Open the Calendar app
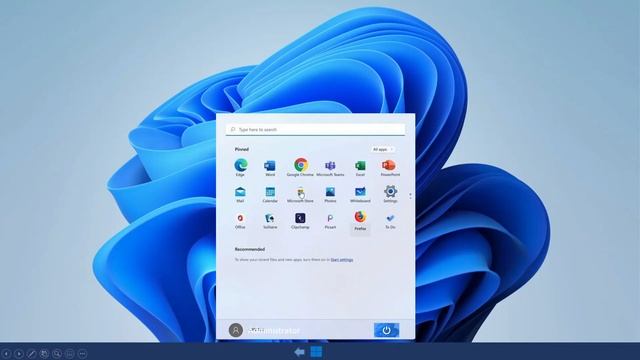 (x=270, y=194)
